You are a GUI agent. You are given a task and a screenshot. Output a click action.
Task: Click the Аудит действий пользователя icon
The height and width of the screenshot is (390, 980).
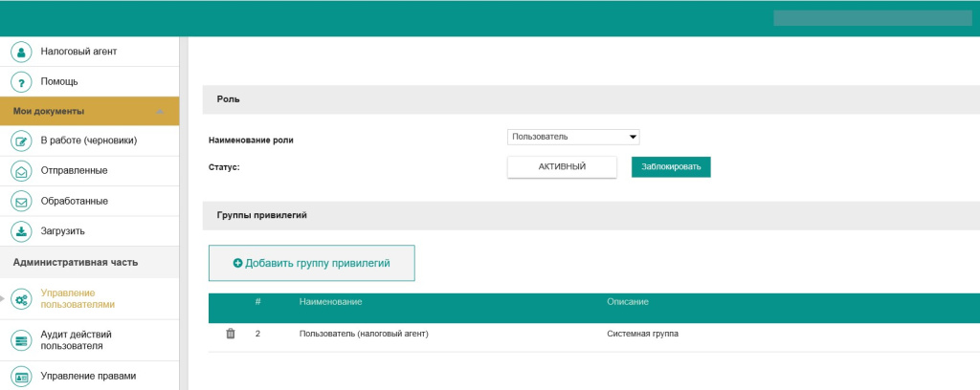[x=22, y=339]
